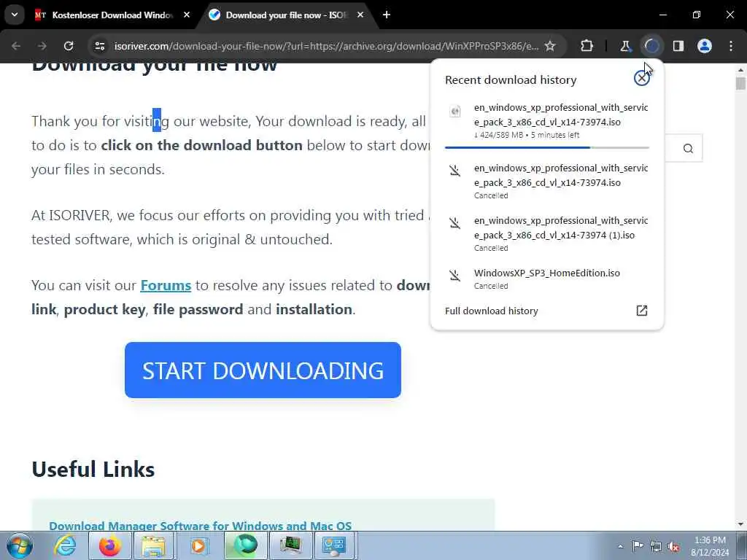
Task: Show hidden system tray icons
Action: (620, 546)
